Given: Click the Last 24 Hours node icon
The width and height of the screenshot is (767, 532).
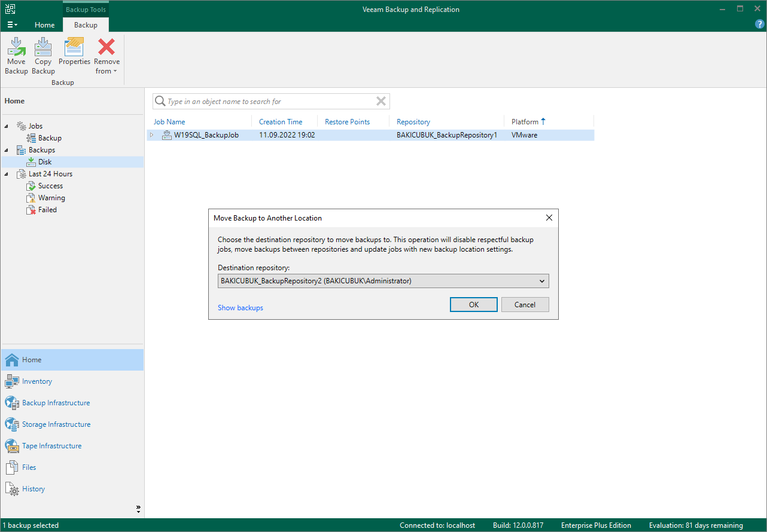Looking at the screenshot, I should 22,174.
